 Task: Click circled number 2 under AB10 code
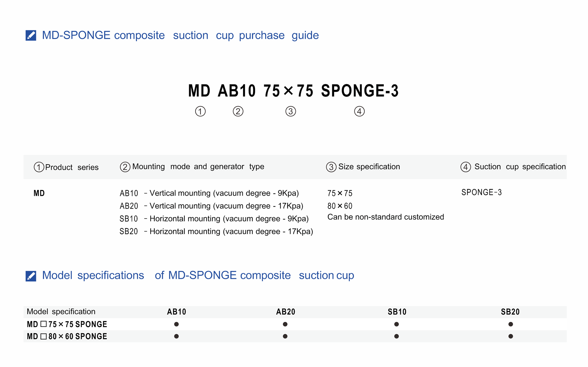point(238,111)
